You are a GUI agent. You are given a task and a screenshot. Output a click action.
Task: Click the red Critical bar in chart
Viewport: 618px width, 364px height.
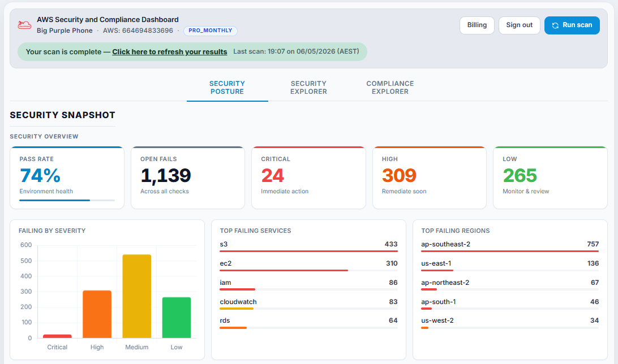pos(57,336)
